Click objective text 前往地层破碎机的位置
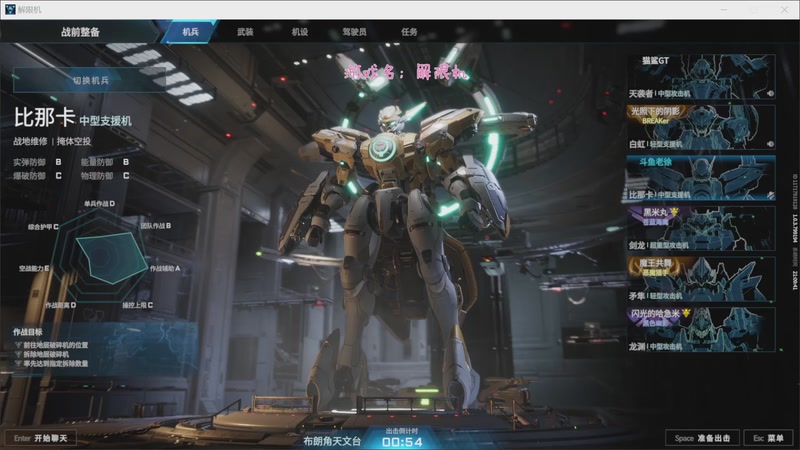 (56, 345)
